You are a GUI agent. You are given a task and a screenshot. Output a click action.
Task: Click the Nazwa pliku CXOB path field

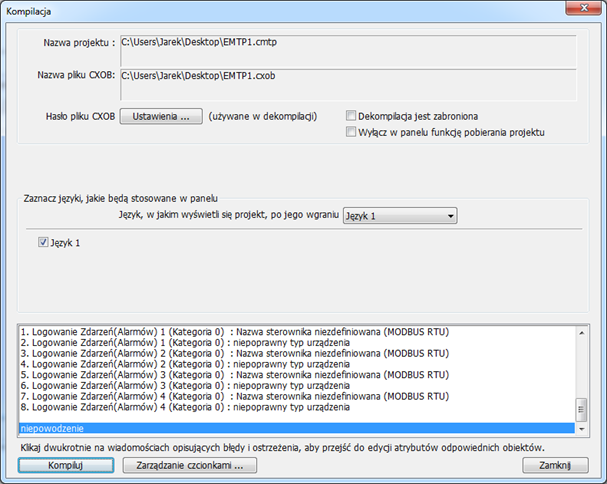coord(348,85)
